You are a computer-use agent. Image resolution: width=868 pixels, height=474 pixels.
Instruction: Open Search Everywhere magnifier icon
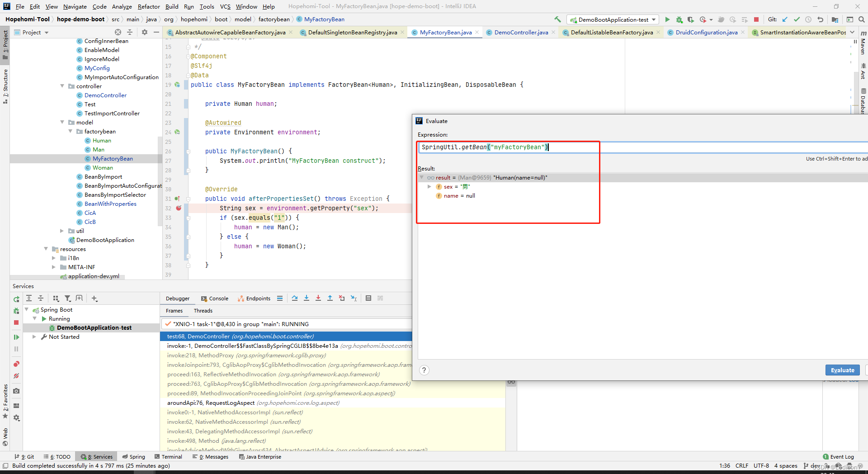point(862,19)
